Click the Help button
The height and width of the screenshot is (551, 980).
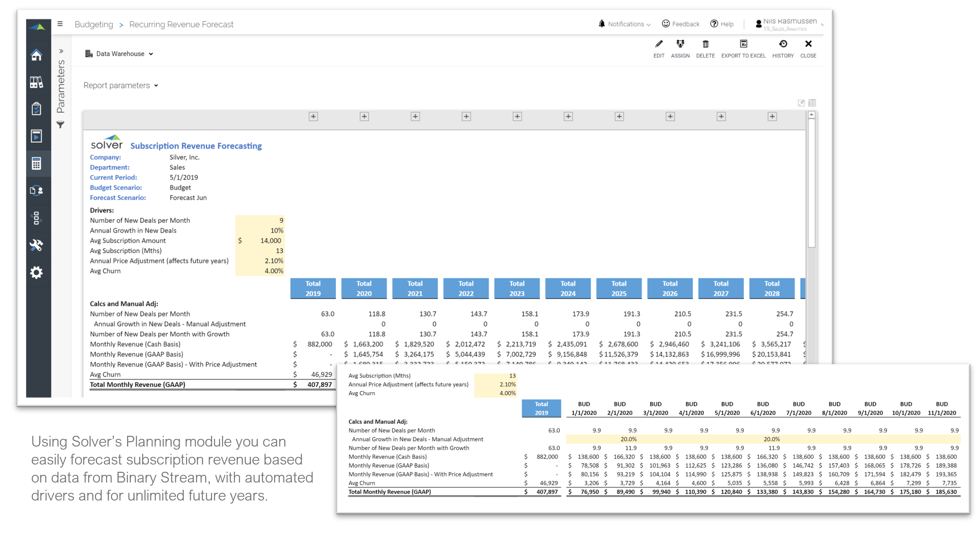click(x=722, y=24)
